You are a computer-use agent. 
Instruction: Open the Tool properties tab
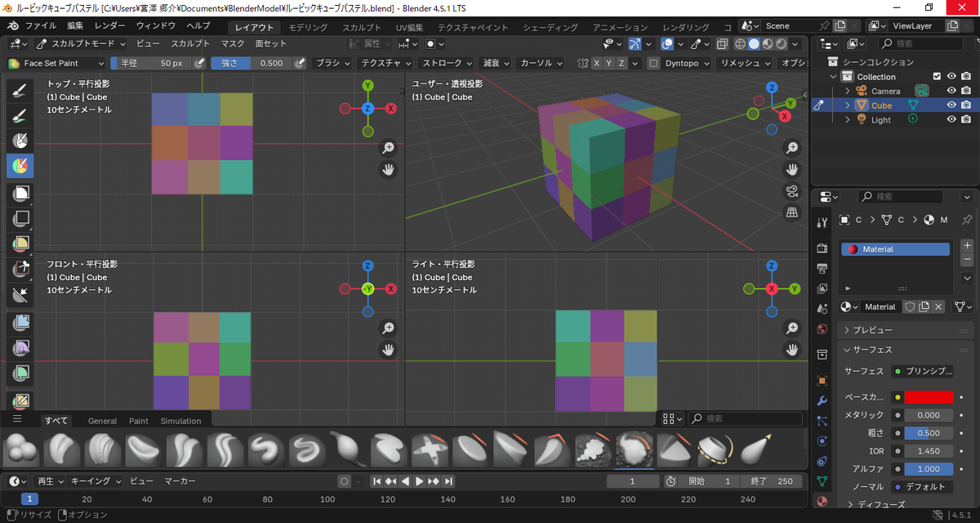point(823,222)
